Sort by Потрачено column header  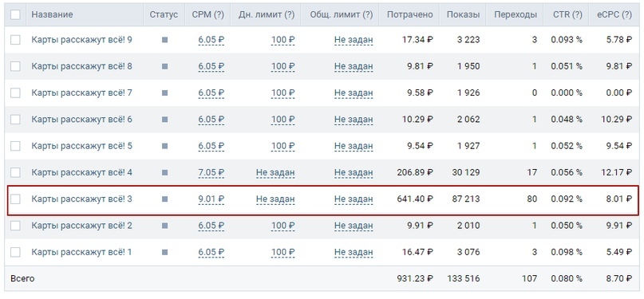pos(410,15)
